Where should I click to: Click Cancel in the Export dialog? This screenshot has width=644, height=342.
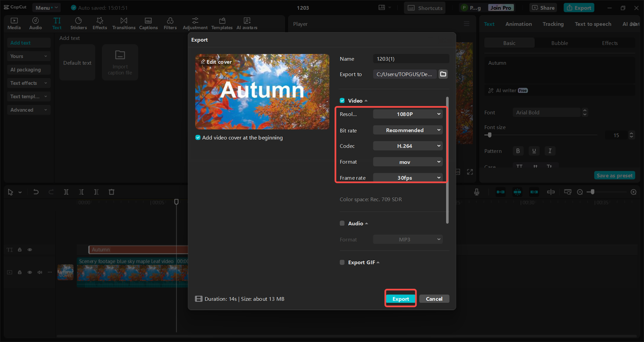434,299
